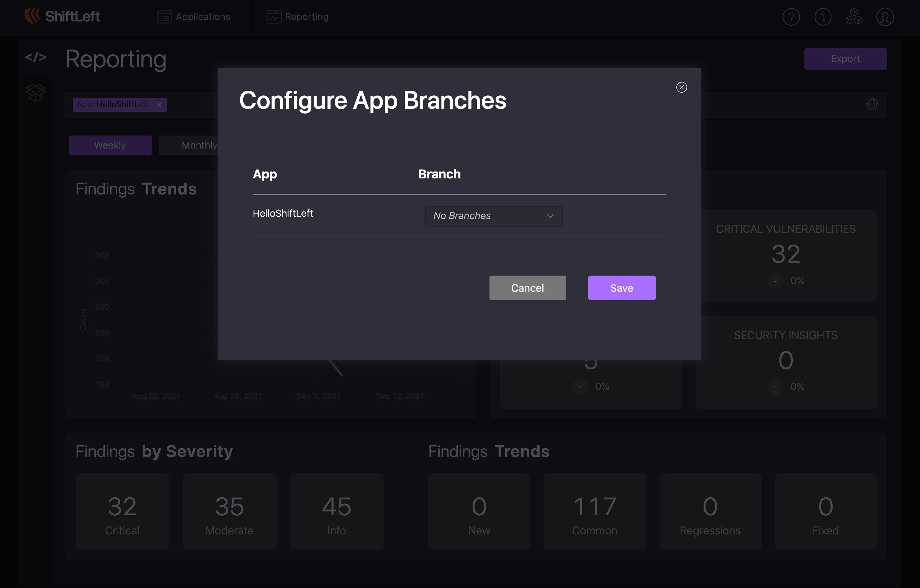Open the Applications menu
Viewport: 920px width, 588px height.
(x=194, y=17)
